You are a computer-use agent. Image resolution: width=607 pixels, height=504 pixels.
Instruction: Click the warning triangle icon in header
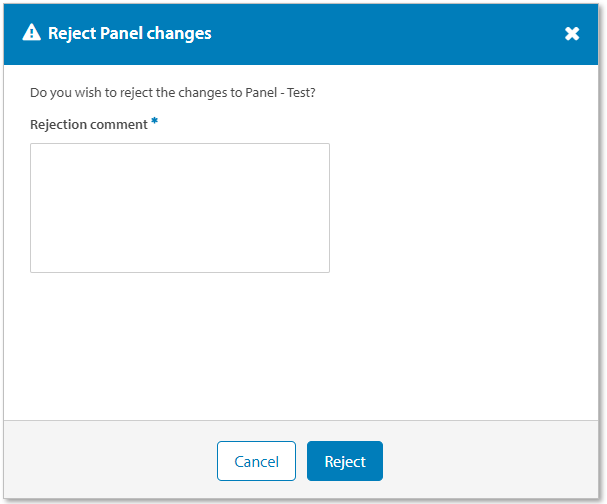tap(31, 33)
